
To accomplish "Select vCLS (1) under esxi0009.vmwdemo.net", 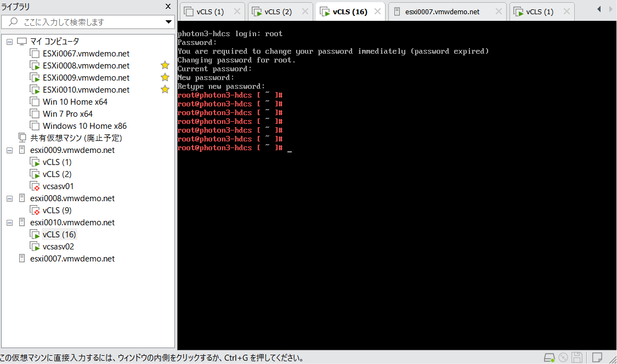I will coord(57,162).
